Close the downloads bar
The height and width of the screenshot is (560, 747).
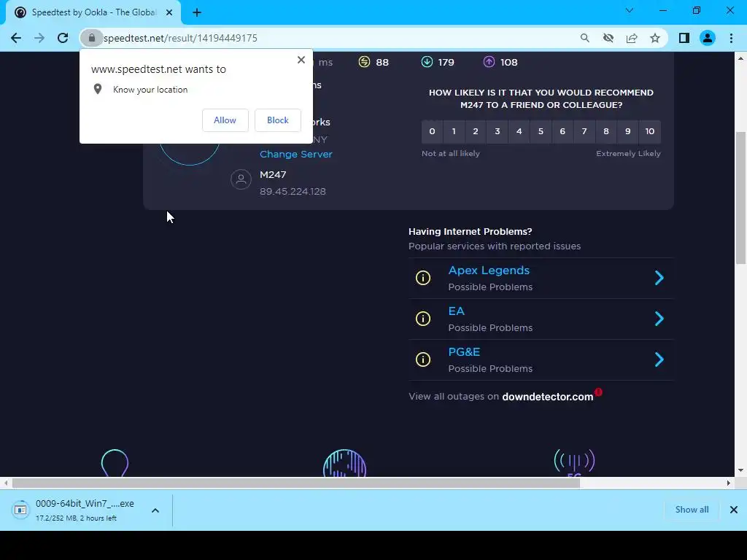734,510
